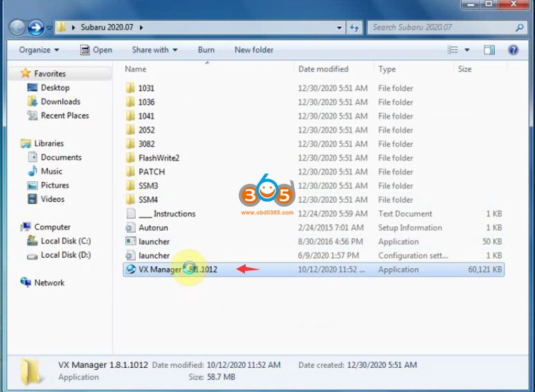This screenshot has width=535, height=392.
Task: Open the Documents library
Action: 61,158
